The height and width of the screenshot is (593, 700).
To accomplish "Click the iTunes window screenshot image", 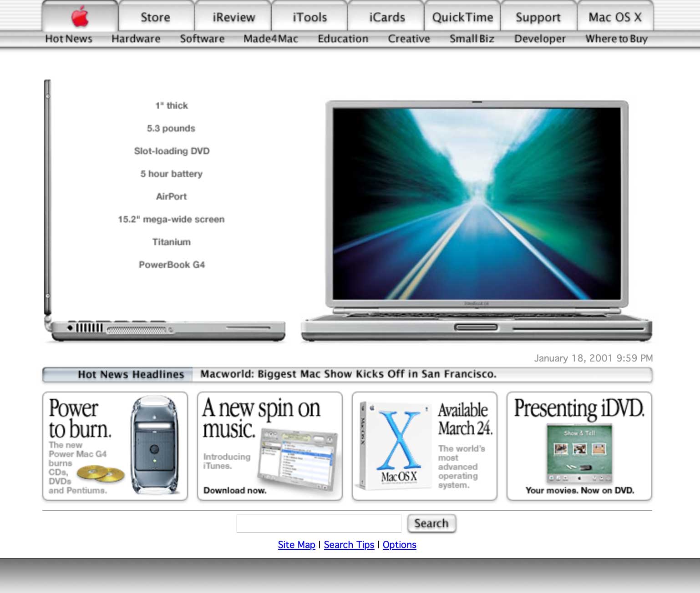I will pos(298,460).
